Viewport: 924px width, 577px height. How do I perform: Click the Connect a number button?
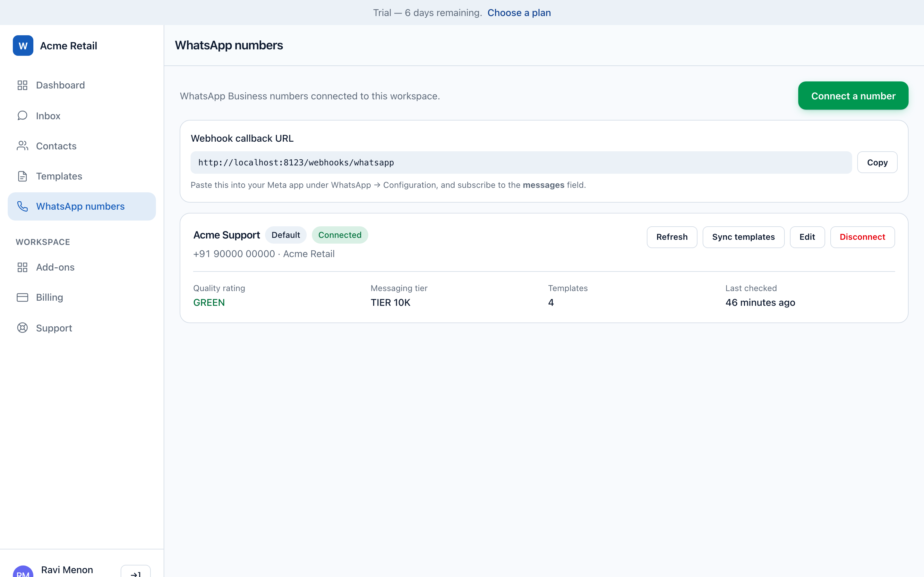[853, 96]
